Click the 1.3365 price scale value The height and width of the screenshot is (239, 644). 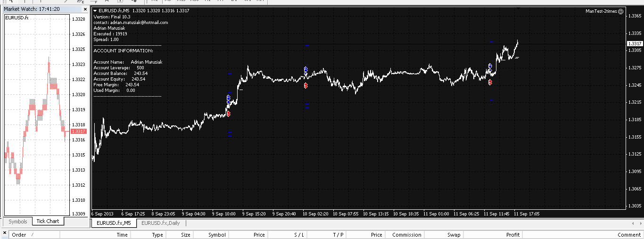635,16
